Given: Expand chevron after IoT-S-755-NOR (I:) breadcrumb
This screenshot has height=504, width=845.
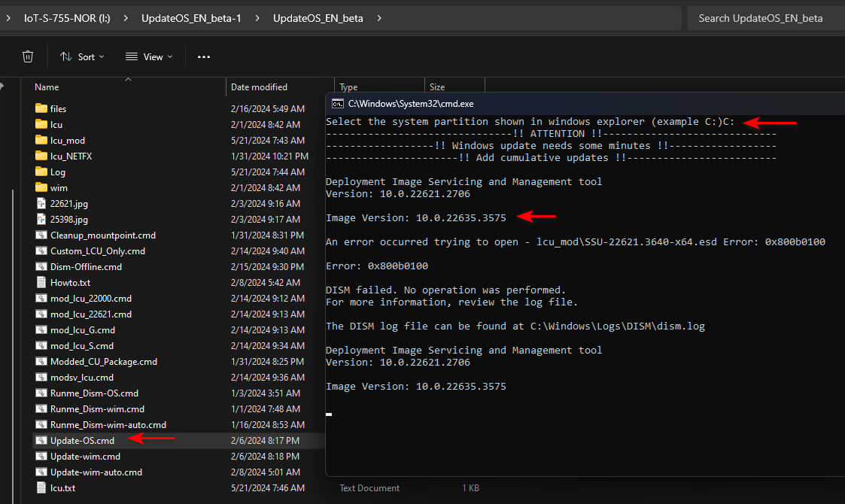Looking at the screenshot, I should coord(126,18).
